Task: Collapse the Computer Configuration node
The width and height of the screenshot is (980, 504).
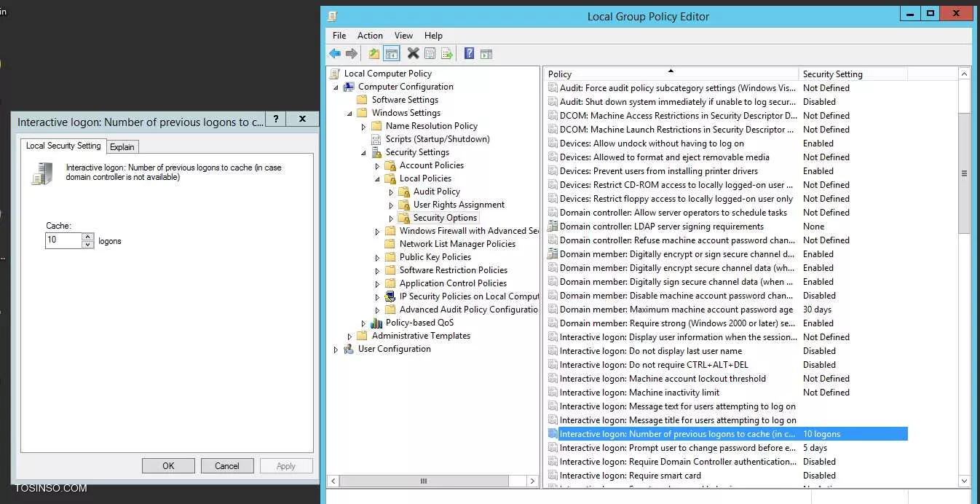Action: (x=336, y=87)
